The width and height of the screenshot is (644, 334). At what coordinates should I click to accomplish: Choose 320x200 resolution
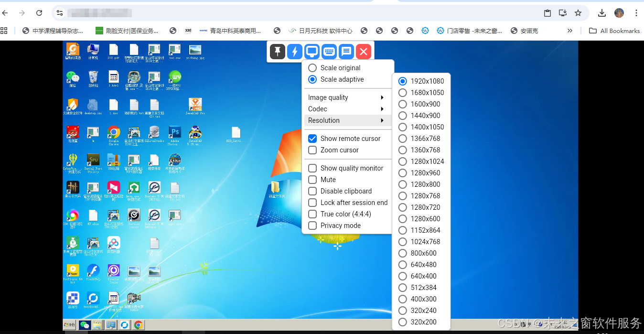pos(418,322)
